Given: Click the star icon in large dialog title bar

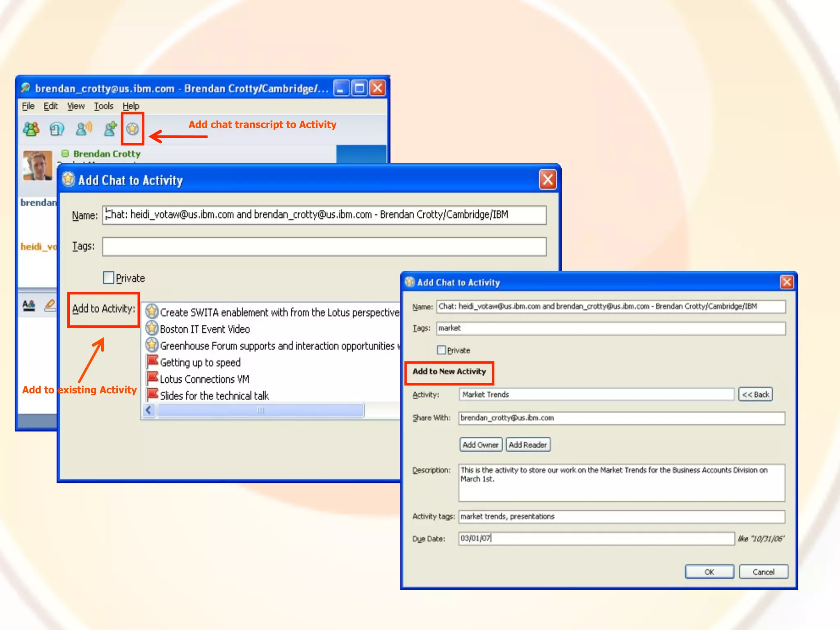Looking at the screenshot, I should click(x=68, y=179).
